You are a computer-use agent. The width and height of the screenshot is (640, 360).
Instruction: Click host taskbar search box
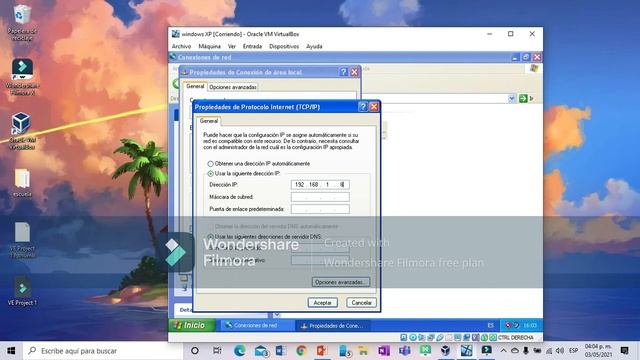[x=103, y=351]
